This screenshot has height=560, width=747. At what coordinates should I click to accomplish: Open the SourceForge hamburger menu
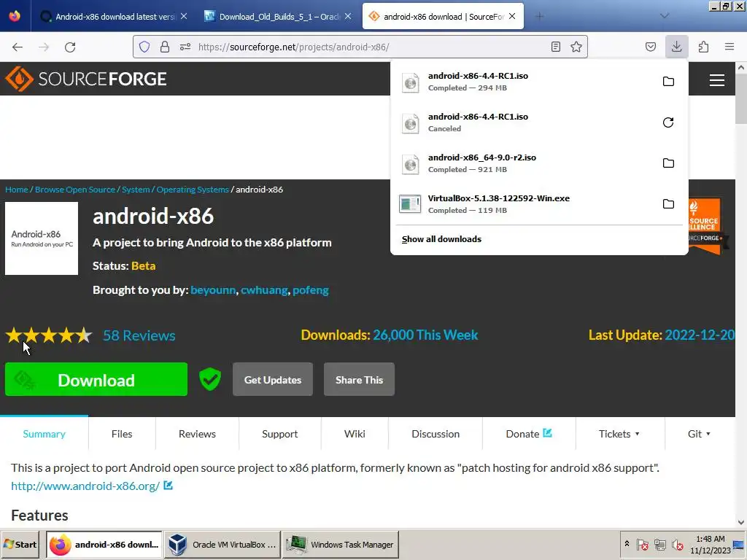716,79
